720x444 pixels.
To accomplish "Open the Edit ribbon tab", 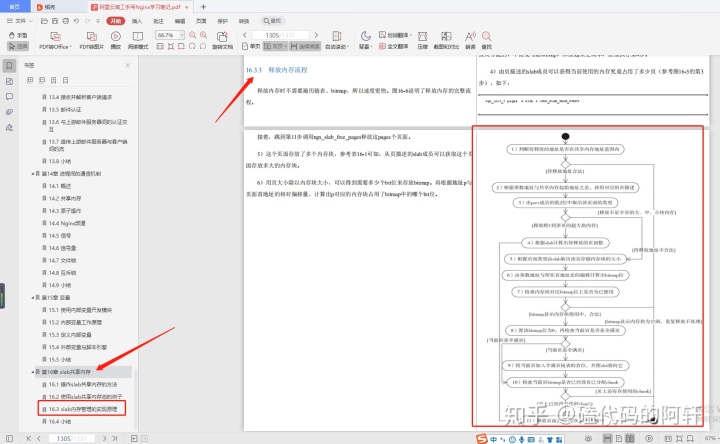I will coord(180,21).
